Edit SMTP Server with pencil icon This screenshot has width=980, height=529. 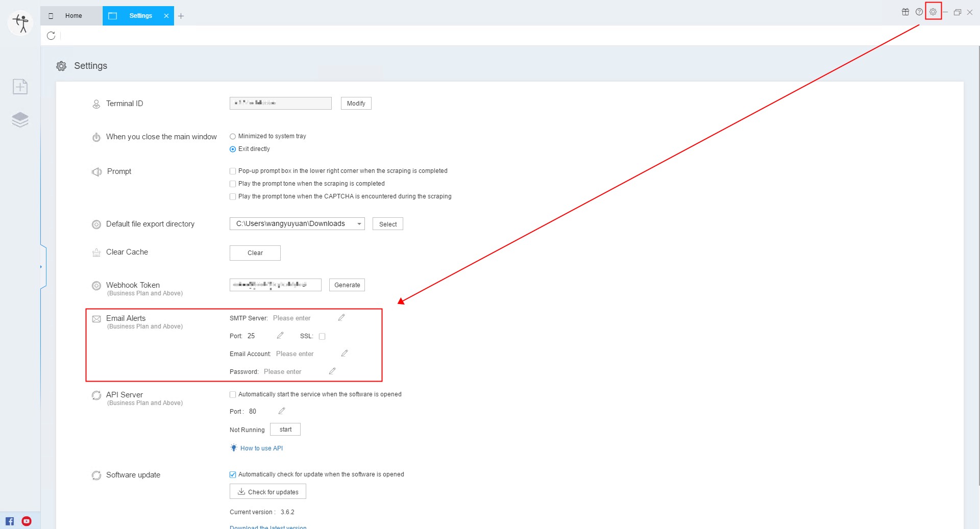(x=341, y=318)
